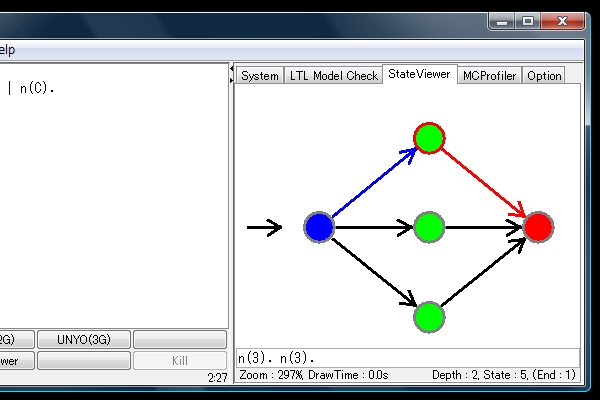Screen dimensions: 600x400
Task: Open the LTL Model Check tab
Action: [x=333, y=76]
